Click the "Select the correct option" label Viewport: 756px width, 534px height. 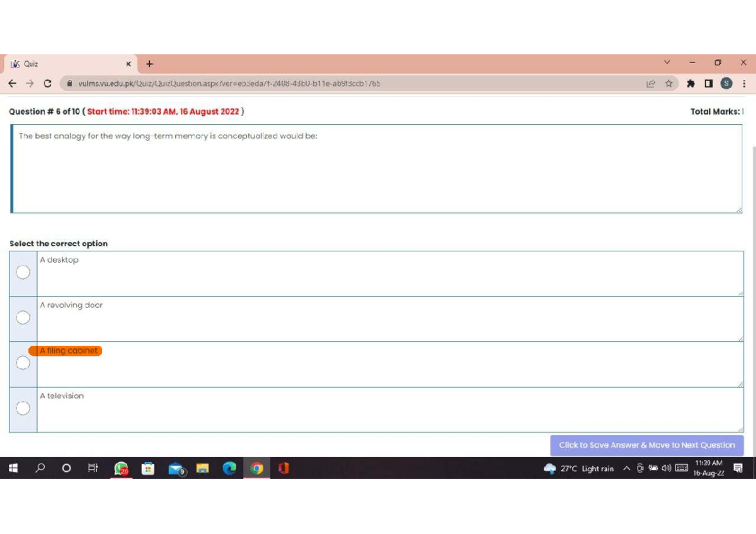[59, 244]
